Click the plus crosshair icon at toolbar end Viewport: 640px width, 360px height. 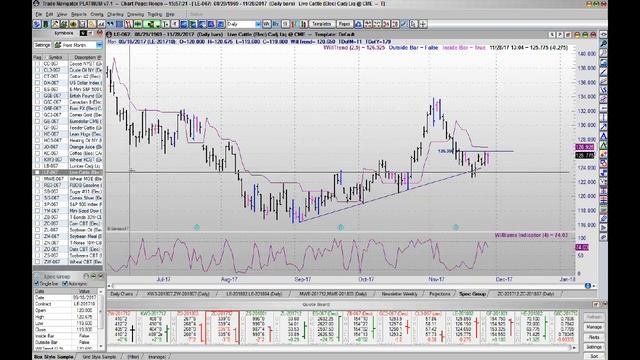tap(423, 24)
